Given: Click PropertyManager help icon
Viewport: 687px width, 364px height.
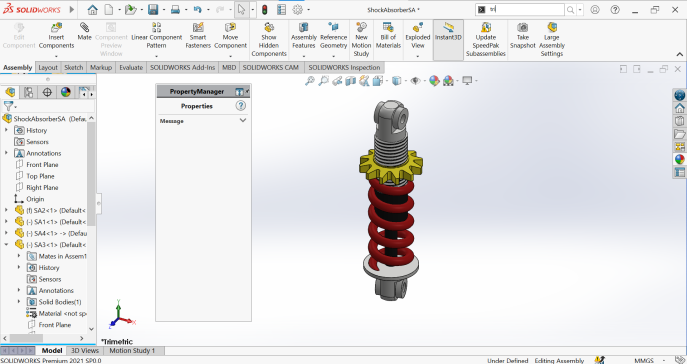Looking at the screenshot, I should 241,106.
